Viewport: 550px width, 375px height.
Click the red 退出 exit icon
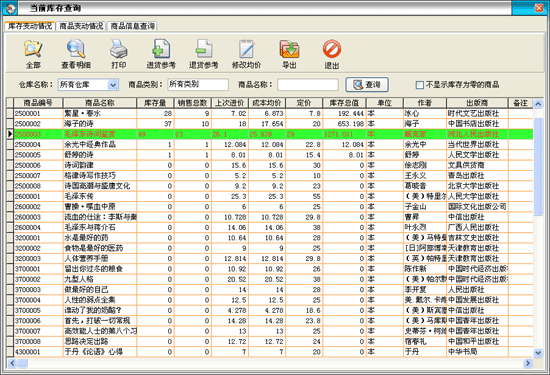pyautogui.click(x=332, y=49)
